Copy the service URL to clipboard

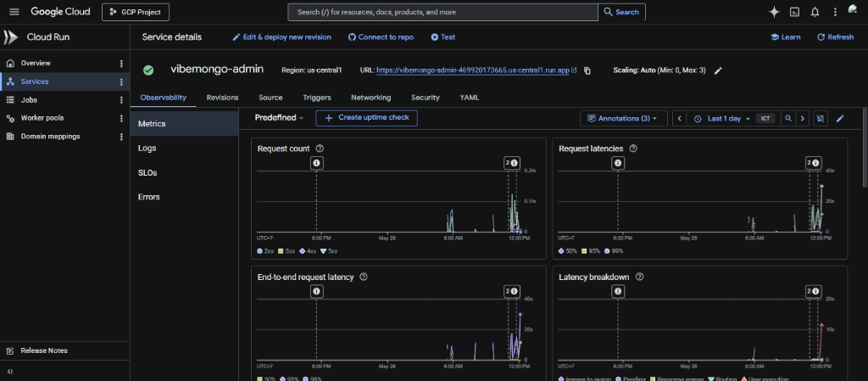point(587,71)
